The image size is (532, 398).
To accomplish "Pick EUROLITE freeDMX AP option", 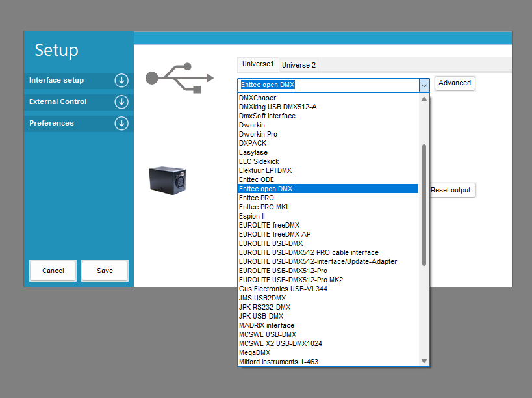I will click(x=275, y=234).
